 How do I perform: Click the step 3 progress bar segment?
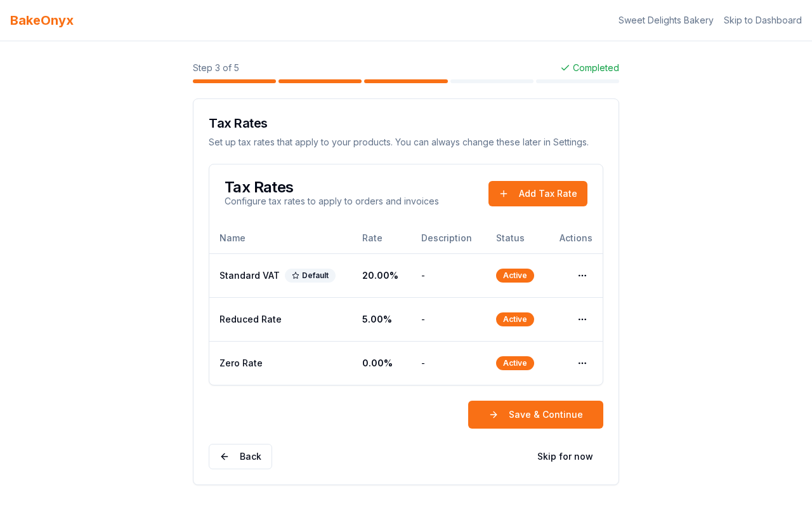405,81
